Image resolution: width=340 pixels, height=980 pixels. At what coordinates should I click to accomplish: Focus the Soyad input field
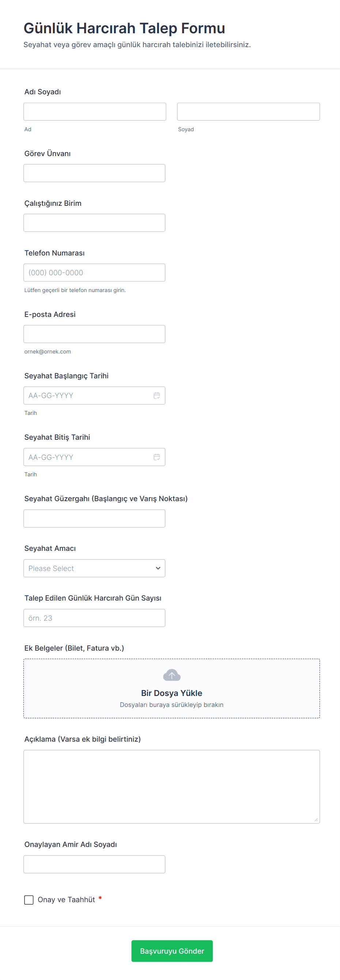pos(248,111)
